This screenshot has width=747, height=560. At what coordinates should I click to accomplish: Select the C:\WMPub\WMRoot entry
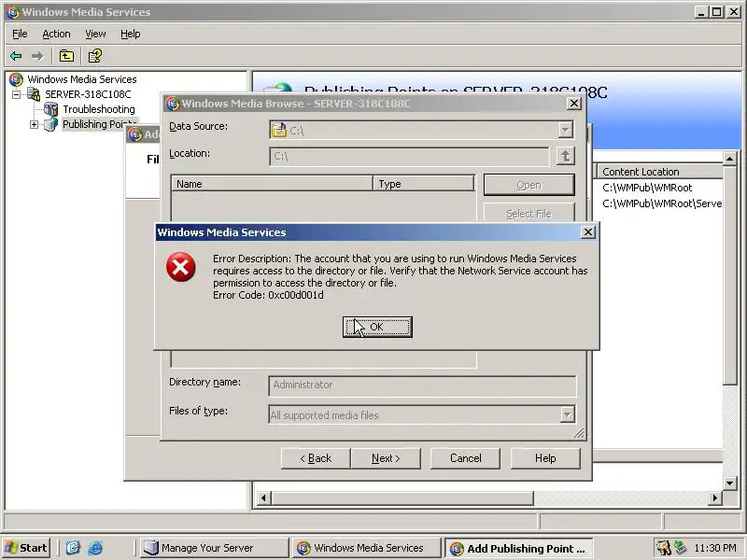(647, 188)
